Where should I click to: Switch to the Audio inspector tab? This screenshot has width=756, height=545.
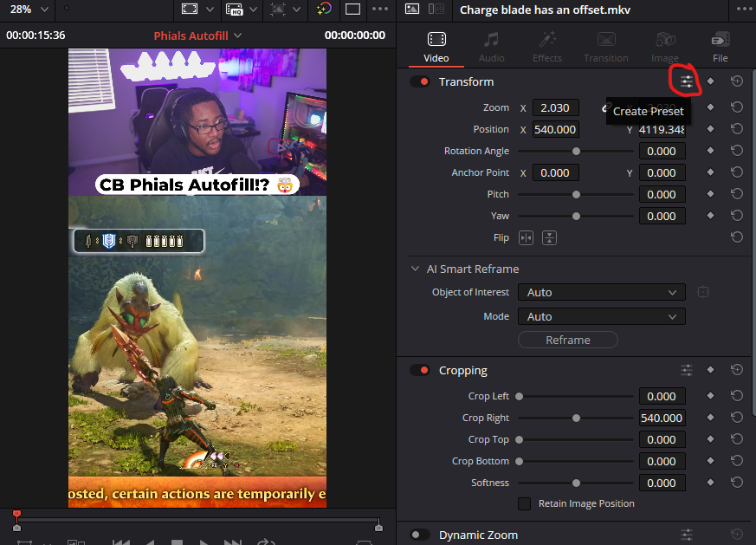(491, 48)
